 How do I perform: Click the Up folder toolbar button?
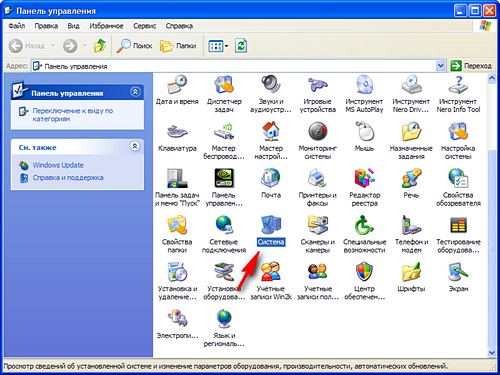pyautogui.click(x=100, y=46)
